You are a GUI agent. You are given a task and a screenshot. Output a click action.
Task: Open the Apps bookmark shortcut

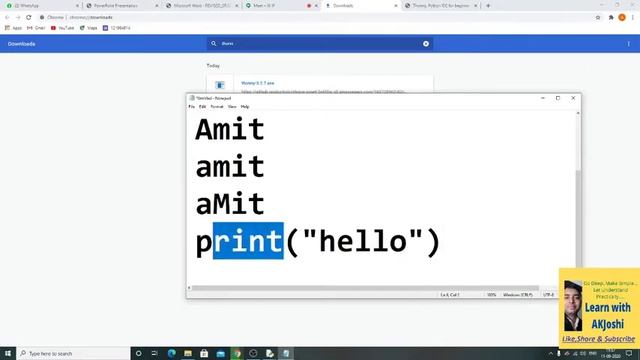pyautogui.click(x=13, y=28)
